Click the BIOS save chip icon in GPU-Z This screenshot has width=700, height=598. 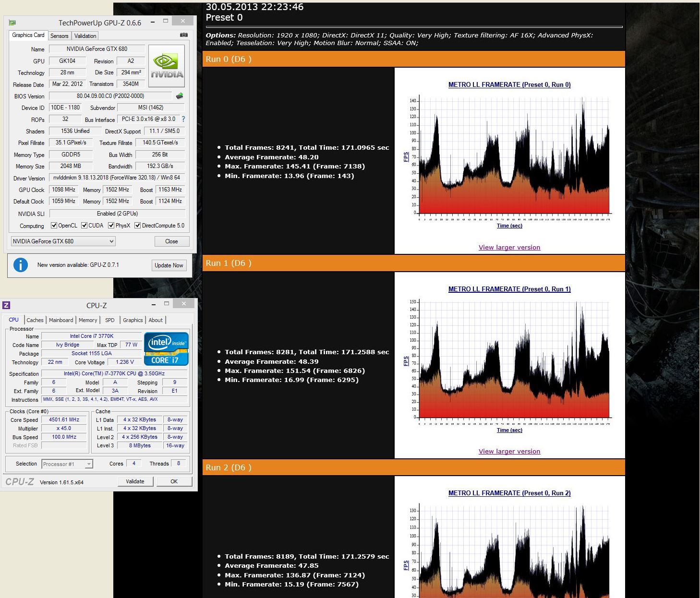(180, 96)
